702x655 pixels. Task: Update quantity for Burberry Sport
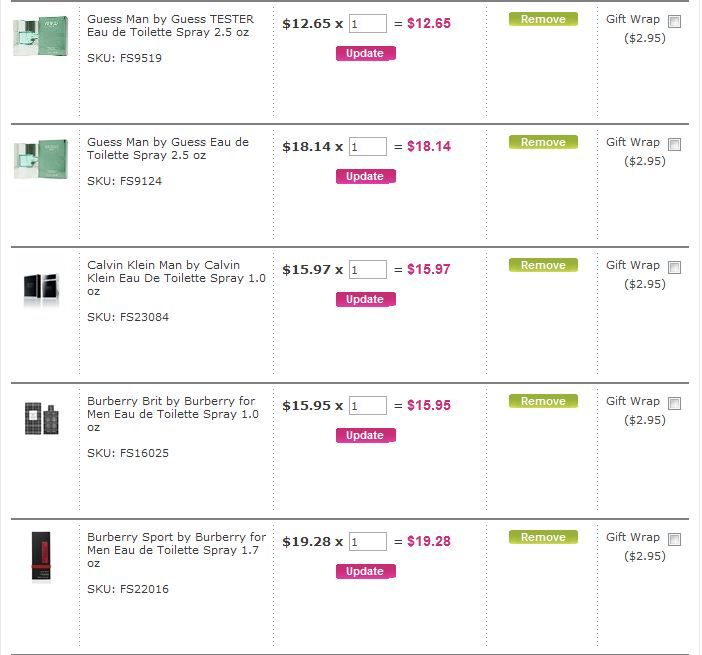pyautogui.click(x=366, y=571)
